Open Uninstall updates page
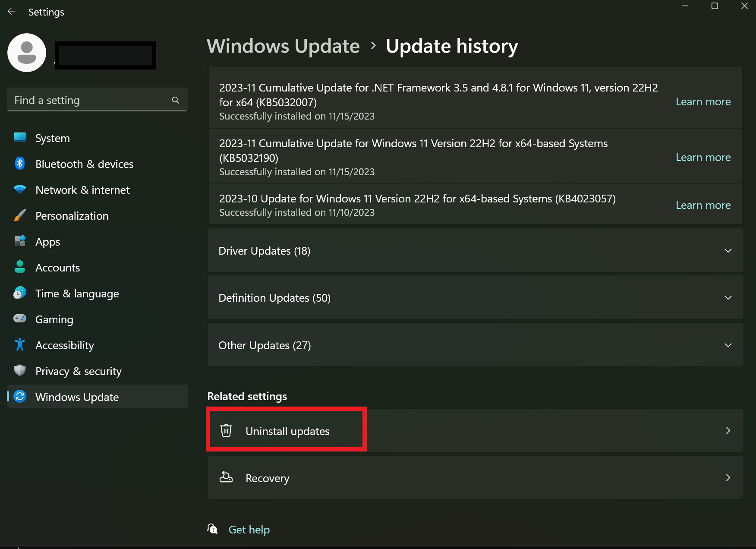This screenshot has height=549, width=756. pyautogui.click(x=287, y=431)
